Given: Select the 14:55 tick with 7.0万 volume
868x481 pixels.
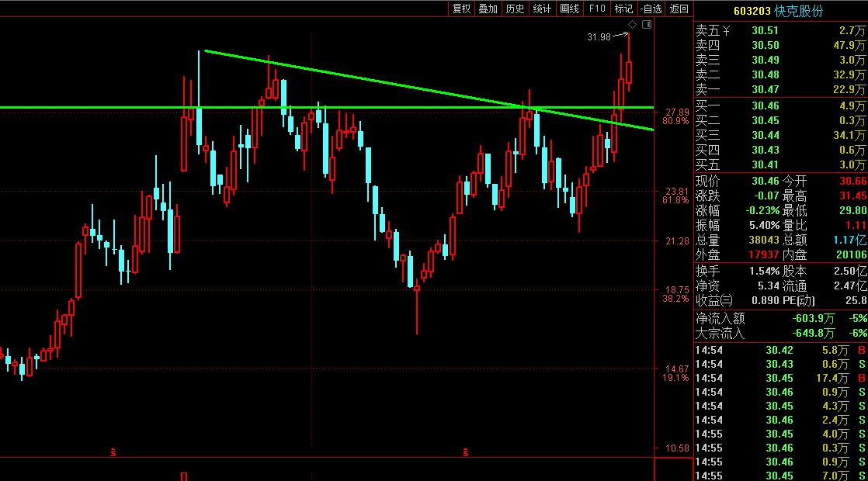Looking at the screenshot, I should coord(780,476).
